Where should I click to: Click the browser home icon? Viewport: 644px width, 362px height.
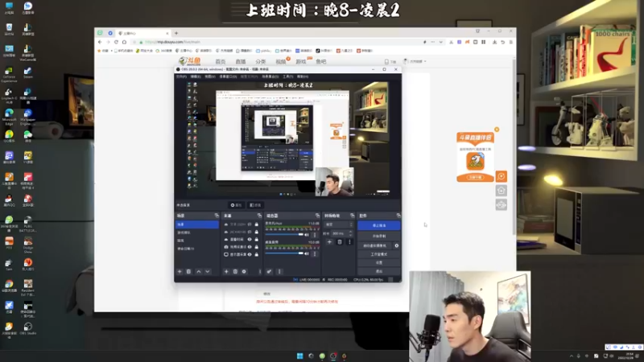coord(125,42)
